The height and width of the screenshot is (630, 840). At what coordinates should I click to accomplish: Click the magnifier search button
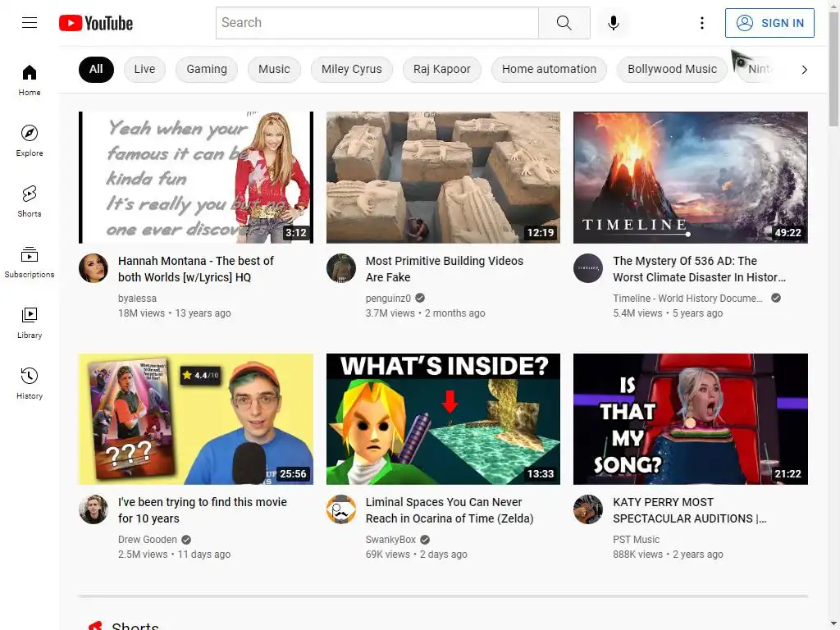coord(564,23)
